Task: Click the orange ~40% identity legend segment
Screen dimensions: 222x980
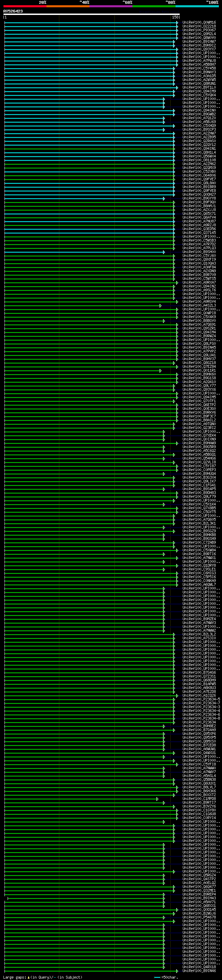Action: tap(68, 6)
